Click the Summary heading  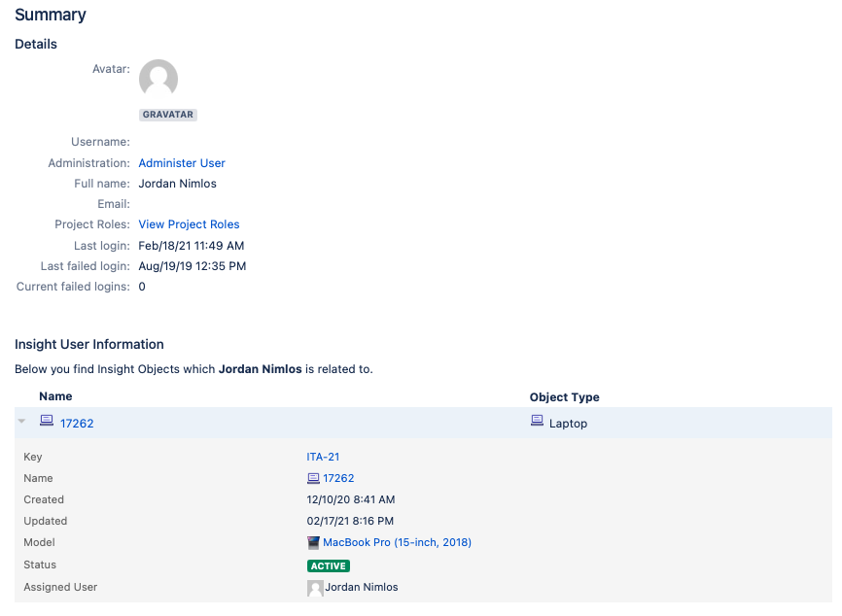click(x=50, y=15)
